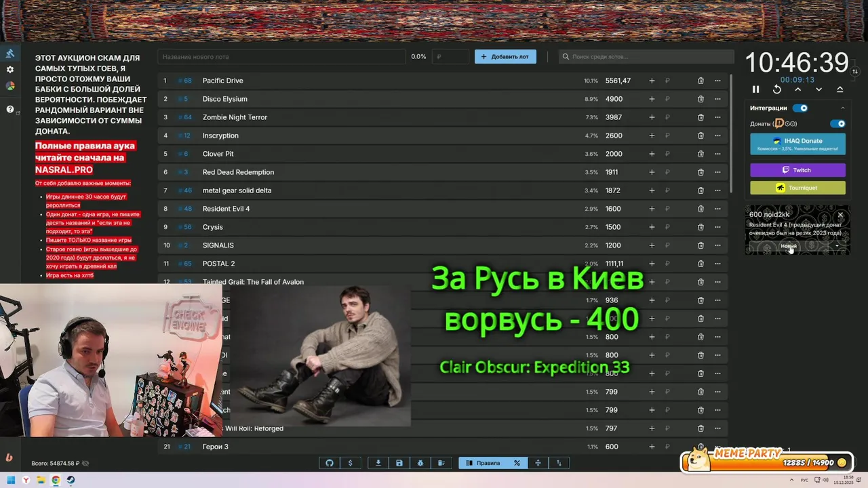Open Windows Start menu in taskbar
The width and height of the screenshot is (868, 488).
12,481
